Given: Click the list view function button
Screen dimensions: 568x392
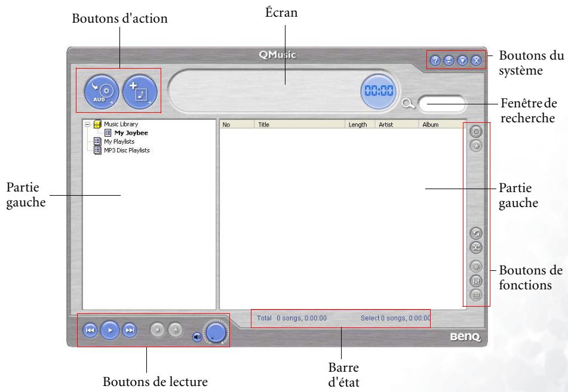Looking at the screenshot, I should pyautogui.click(x=476, y=295).
